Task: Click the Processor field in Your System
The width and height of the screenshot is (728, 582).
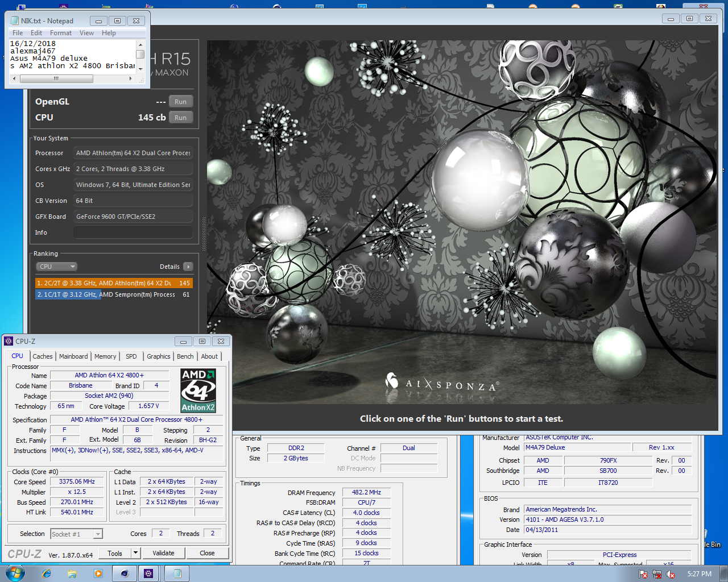Action: pos(133,153)
